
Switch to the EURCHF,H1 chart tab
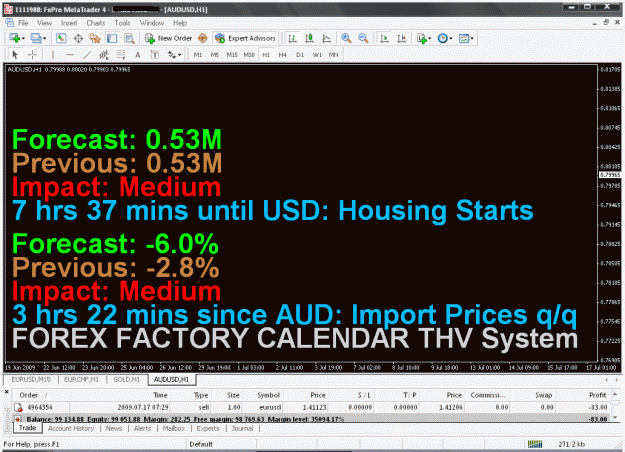[81, 379]
